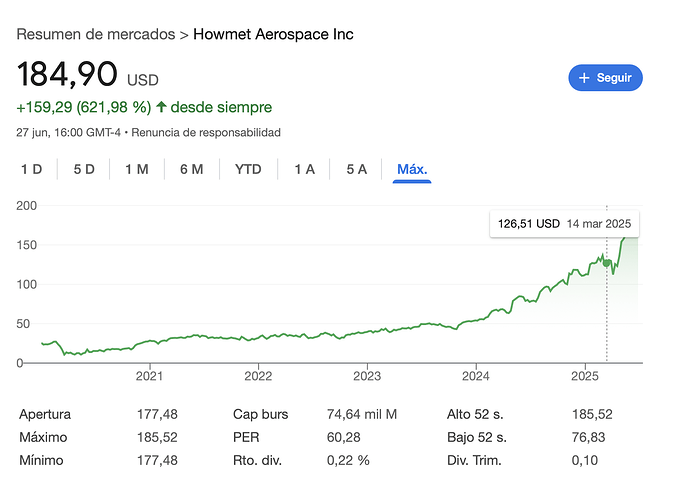Screen dimensions: 690x486
Task: Click the Seguir follow button
Action: [605, 78]
